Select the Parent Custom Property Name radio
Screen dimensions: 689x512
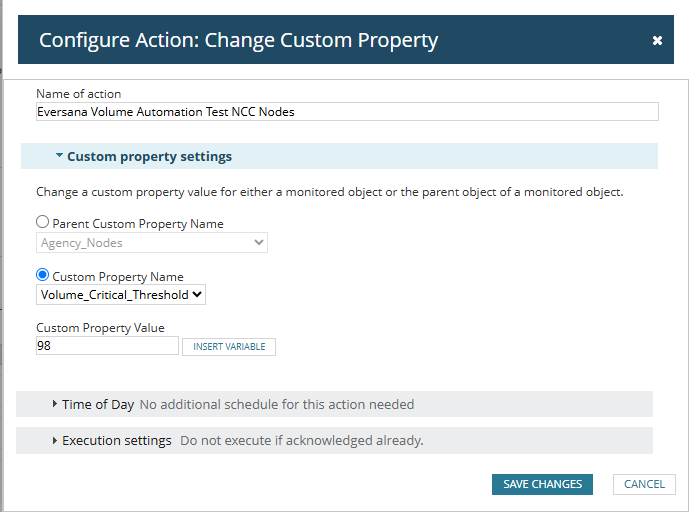pos(43,223)
